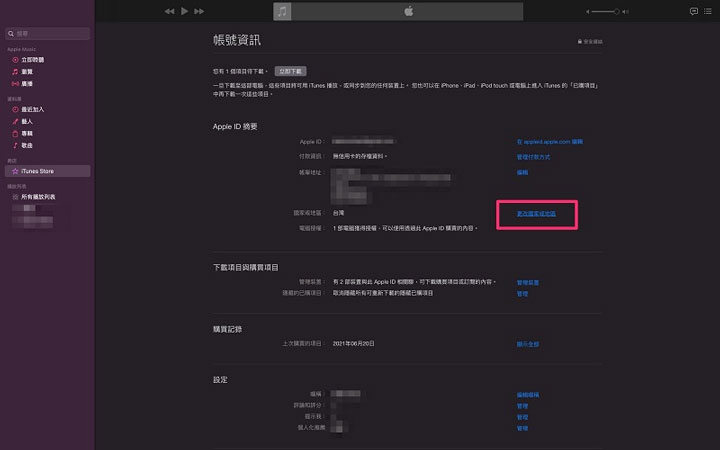Click 編輯 link beside billing address
Screen dimensions: 720x450
[x=522, y=172]
